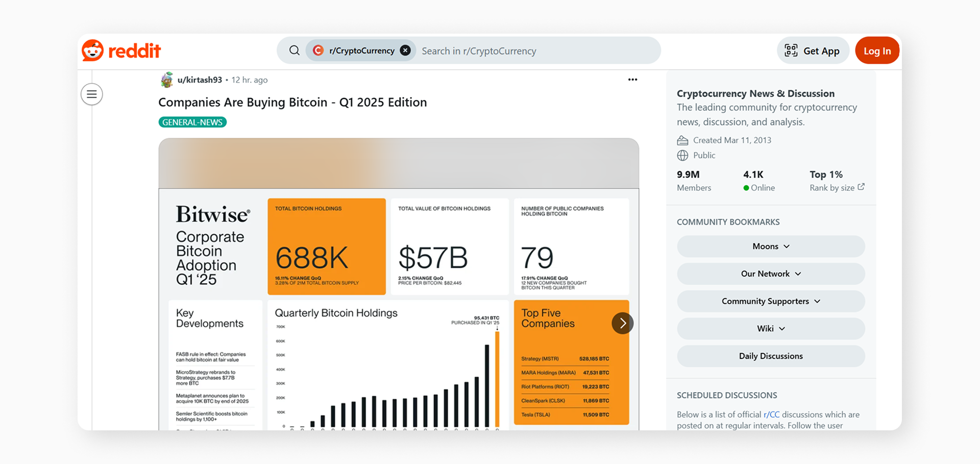Remove the r/CryptoCurrency search filter
Viewport: 980px width, 464px height.
(x=405, y=50)
